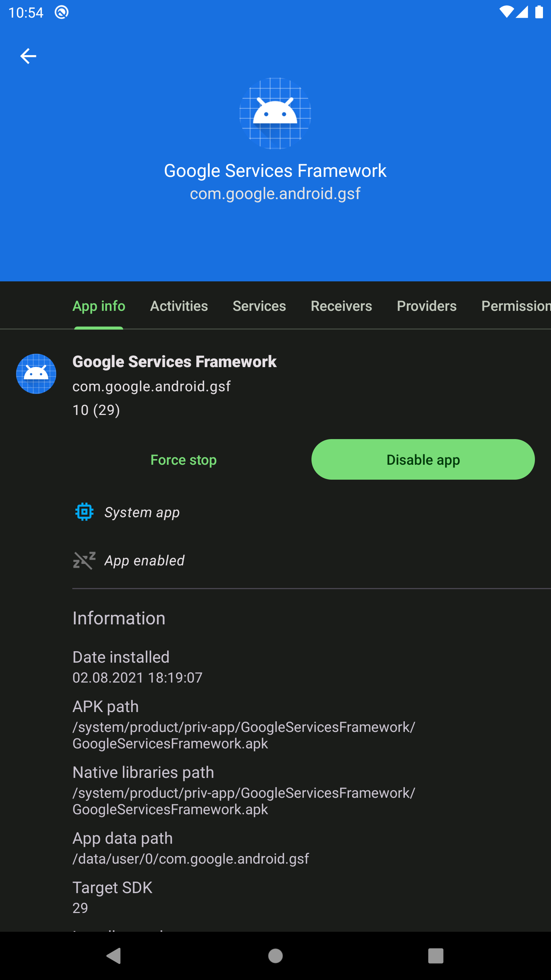The width and height of the screenshot is (551, 980).
Task: Open the Receivers tab
Action: 341,306
